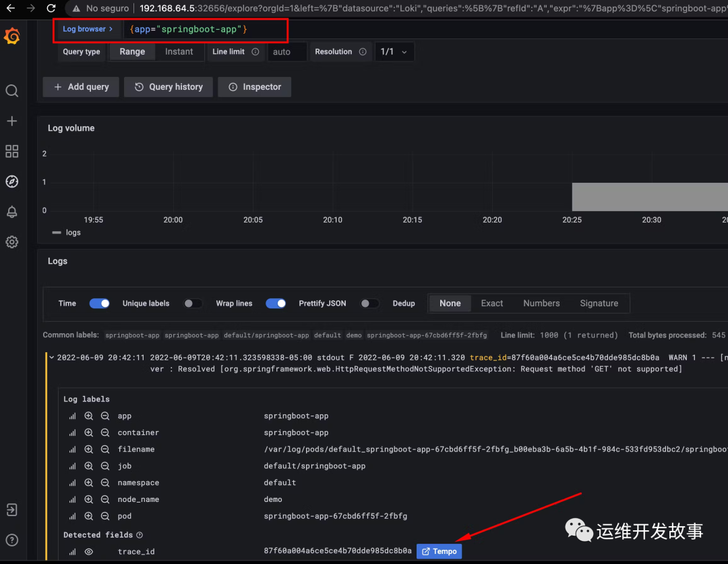This screenshot has height=564, width=728.
Task: Set Dedup to Signature
Action: [x=599, y=304]
